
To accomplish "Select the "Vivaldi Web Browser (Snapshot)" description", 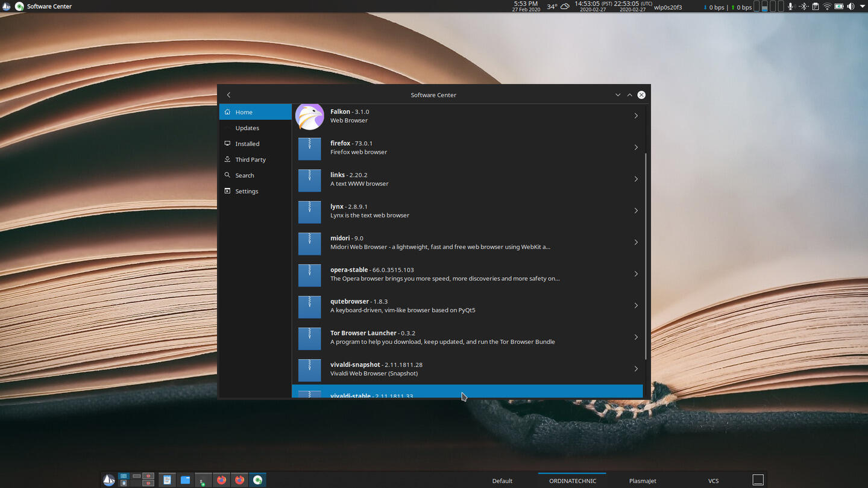I will pyautogui.click(x=374, y=374).
